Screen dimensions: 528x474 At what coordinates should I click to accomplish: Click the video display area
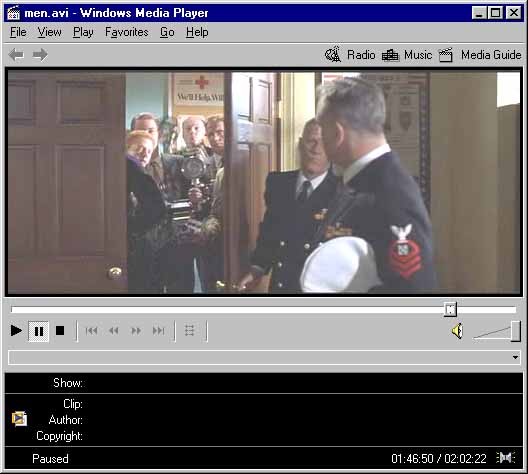click(x=264, y=182)
